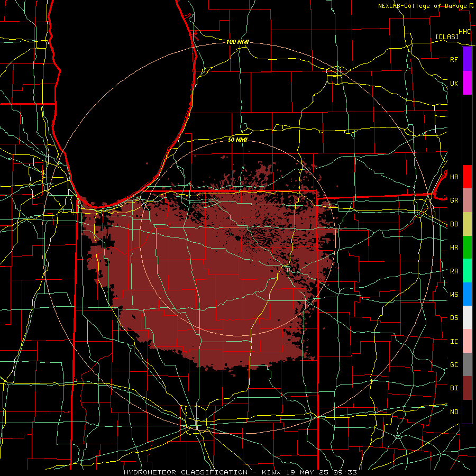Click the '[CLAS]' units label
Image resolution: width=476 pixels, height=476 pixels.
447,36
